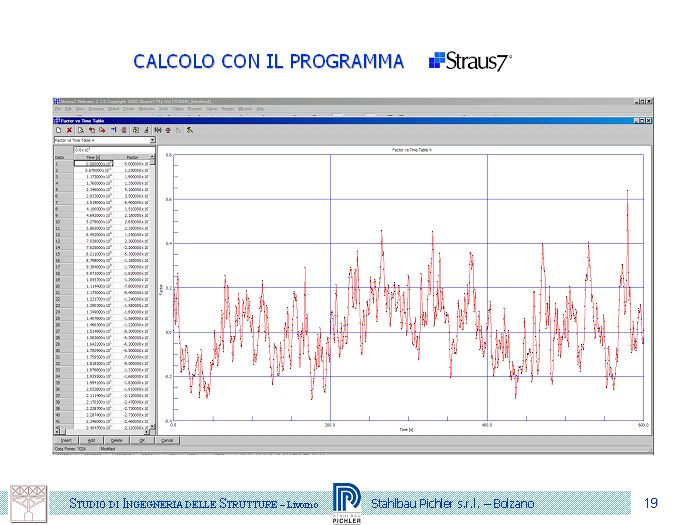Click the Straus7 icon in main title bar
Image resolution: width=700 pixels, height=525 pixels.
(x=57, y=101)
